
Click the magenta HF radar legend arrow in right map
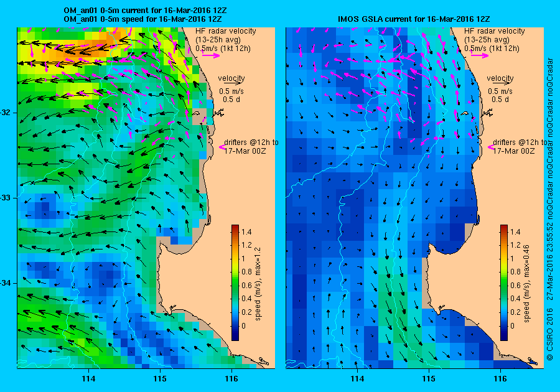point(480,55)
